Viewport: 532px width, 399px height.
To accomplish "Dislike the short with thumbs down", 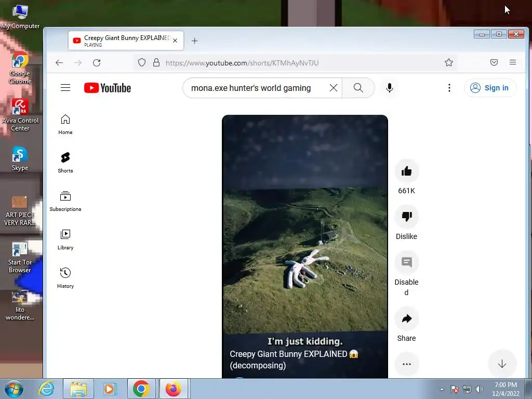I will (406, 217).
